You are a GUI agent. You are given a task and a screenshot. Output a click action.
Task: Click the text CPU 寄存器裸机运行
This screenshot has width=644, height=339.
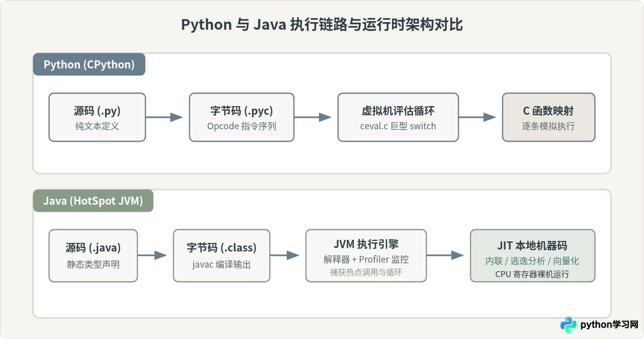(x=533, y=275)
